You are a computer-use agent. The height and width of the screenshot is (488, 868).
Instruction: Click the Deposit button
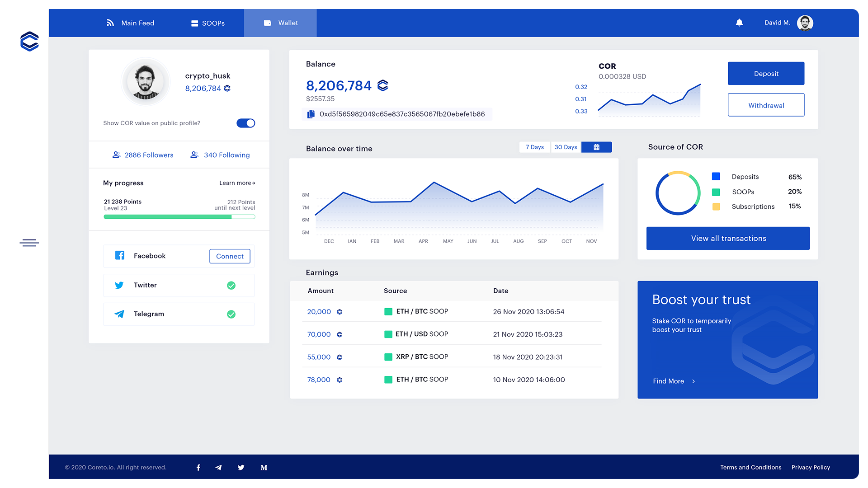coord(766,73)
